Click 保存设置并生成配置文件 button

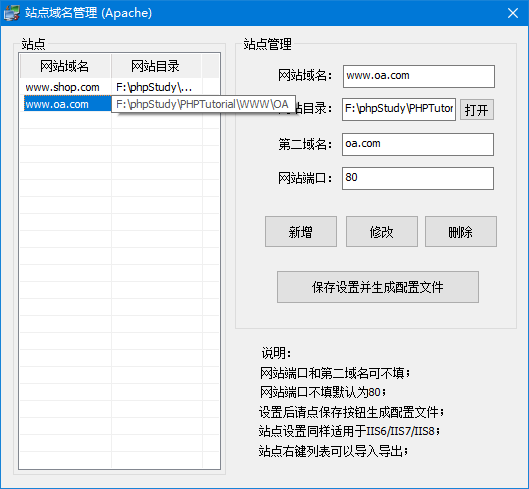[x=378, y=287]
